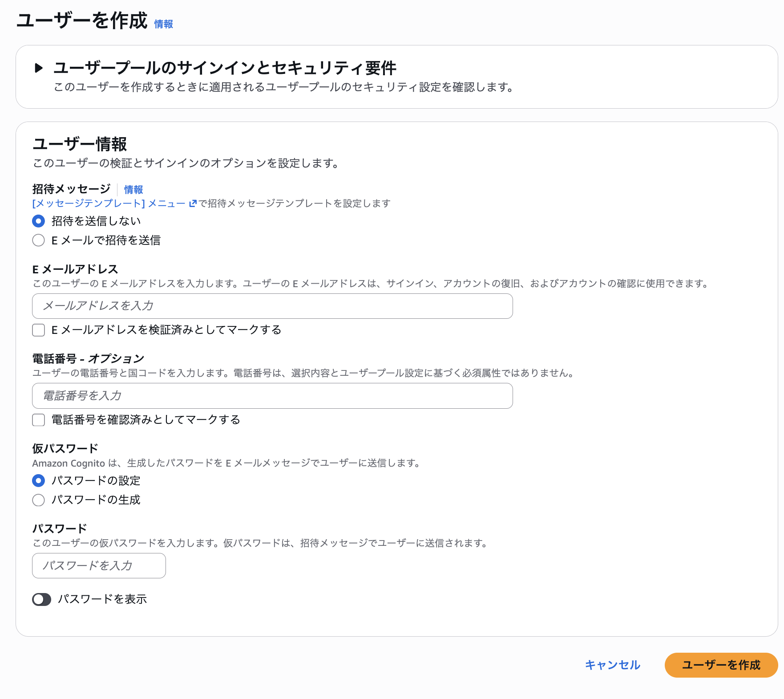Click the ユーザー情報 section heading
The height and width of the screenshot is (699, 784).
80,144
